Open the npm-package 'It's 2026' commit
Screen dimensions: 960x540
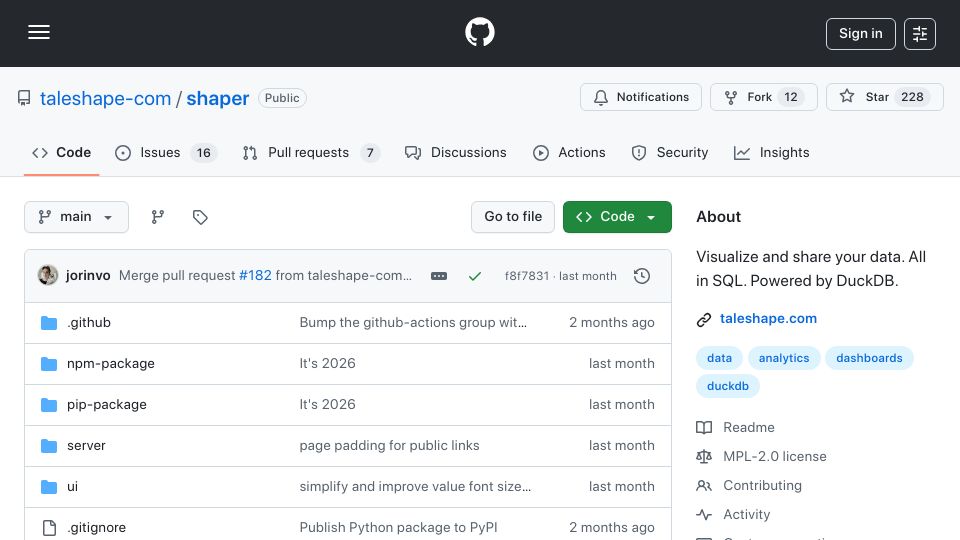328,364
